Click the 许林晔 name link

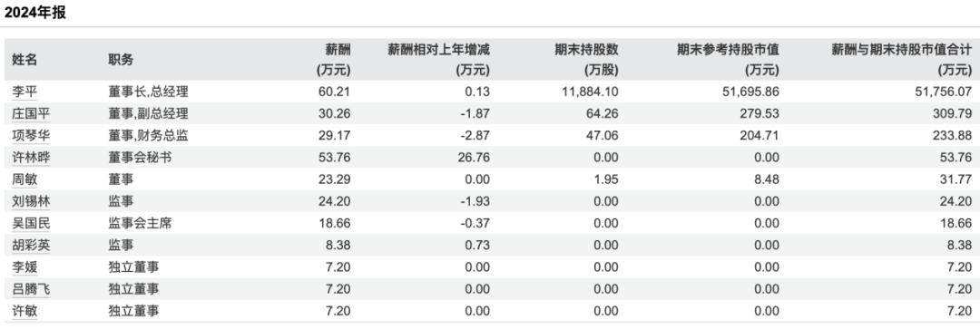point(31,158)
